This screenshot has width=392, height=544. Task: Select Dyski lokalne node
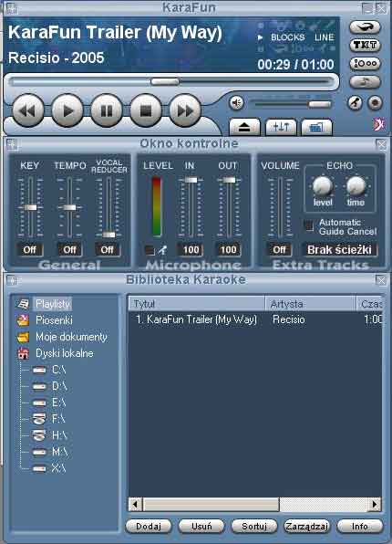tap(65, 353)
